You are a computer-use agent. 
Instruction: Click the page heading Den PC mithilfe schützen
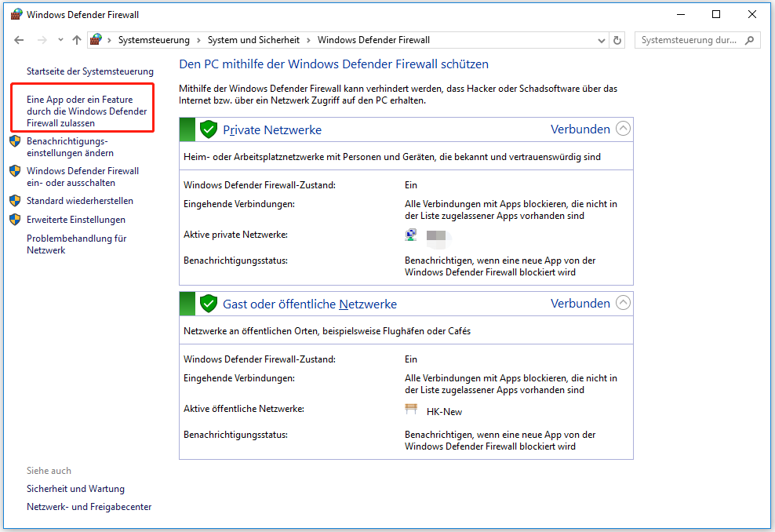333,64
